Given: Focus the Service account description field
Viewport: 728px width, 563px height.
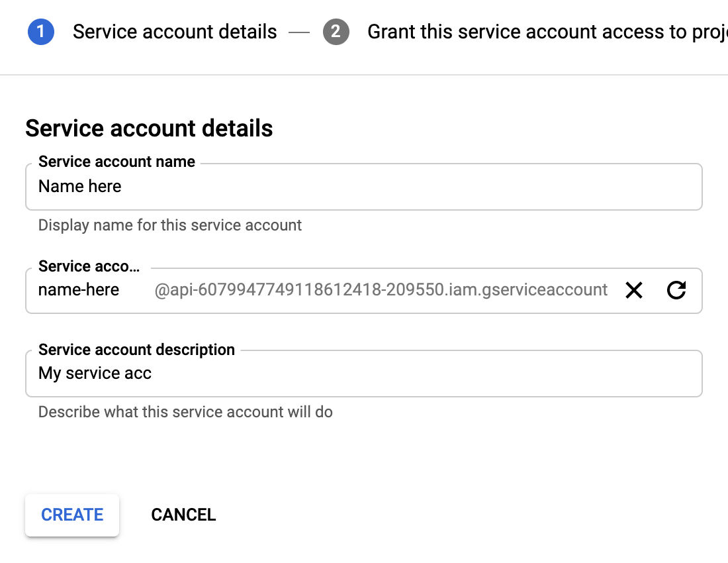Looking at the screenshot, I should pos(363,374).
